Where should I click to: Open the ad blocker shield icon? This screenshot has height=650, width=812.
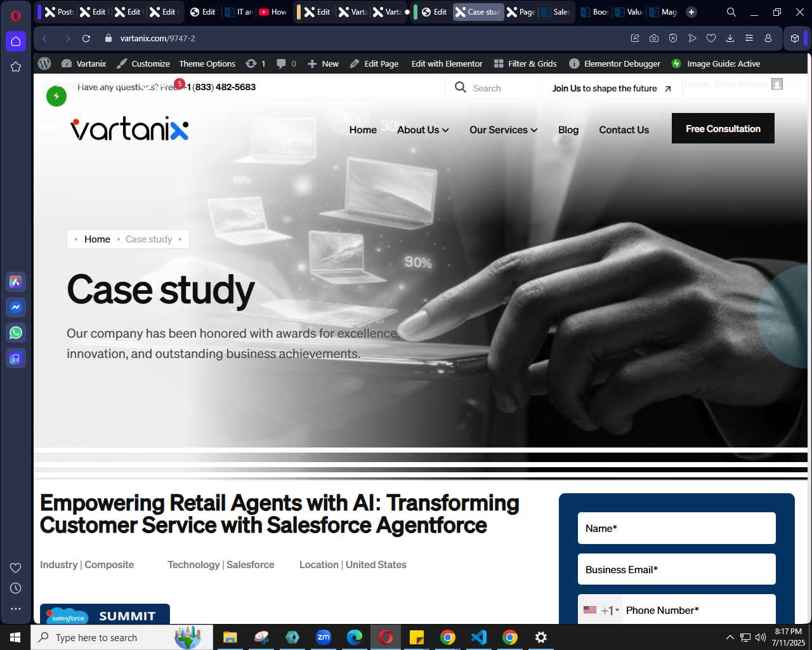(673, 38)
